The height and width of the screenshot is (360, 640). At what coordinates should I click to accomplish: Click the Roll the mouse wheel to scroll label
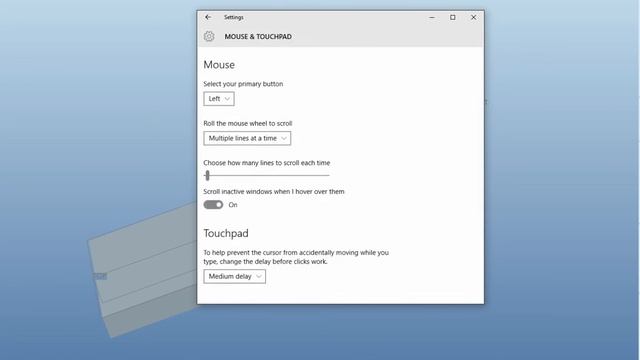tap(248, 123)
